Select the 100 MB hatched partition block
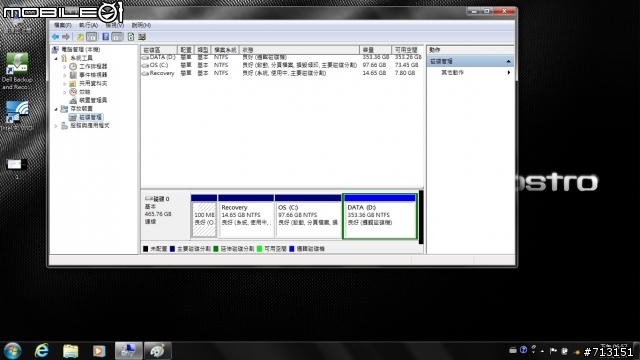 tap(204, 216)
